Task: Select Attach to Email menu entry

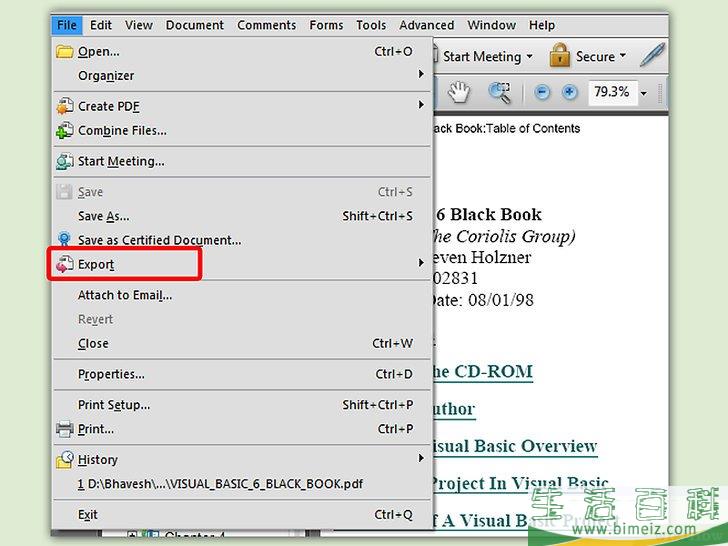Action: (x=125, y=295)
